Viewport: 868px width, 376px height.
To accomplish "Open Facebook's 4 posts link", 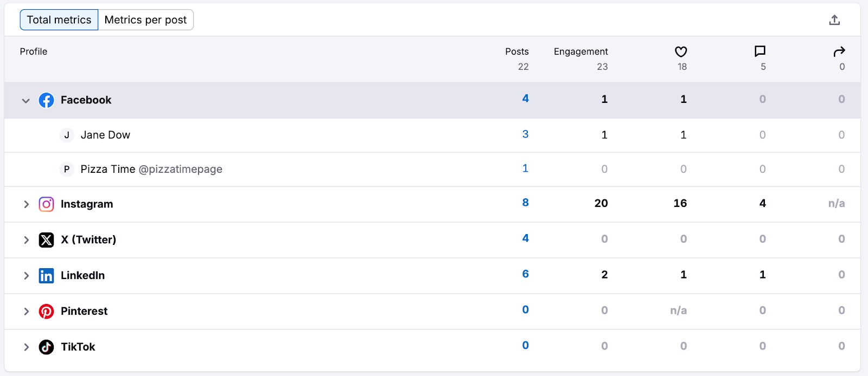I will 525,99.
